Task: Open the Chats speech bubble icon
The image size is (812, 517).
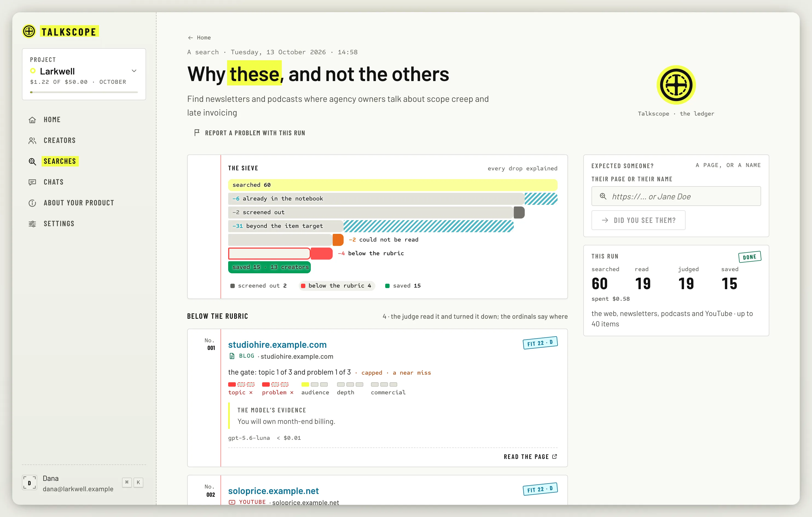Action: (x=32, y=182)
